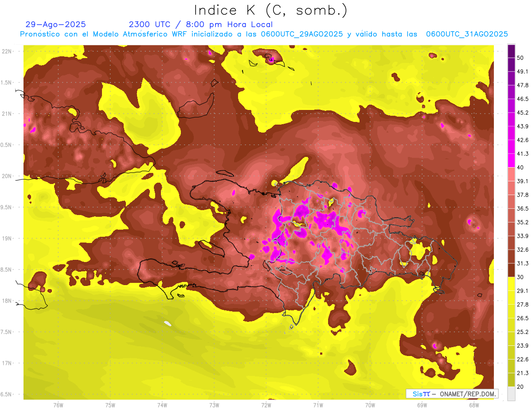Select the colorbar value "33.9"
This screenshot has width=532, height=411.
522,236
